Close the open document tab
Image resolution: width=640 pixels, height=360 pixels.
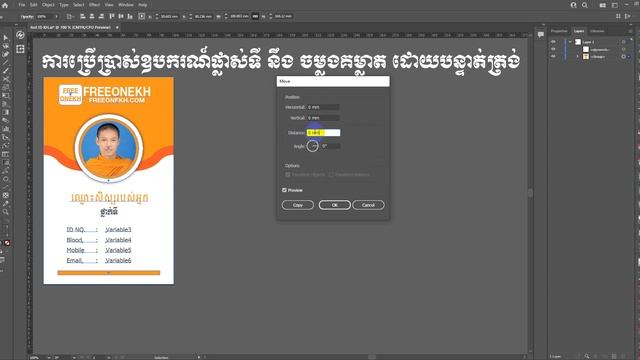click(117, 27)
